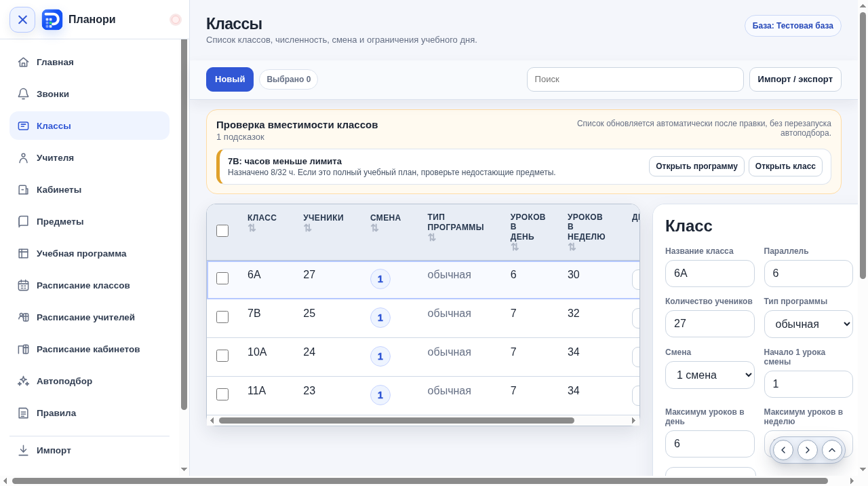The width and height of the screenshot is (868, 486).
Task: Open the Звонки menu item
Action: (90, 94)
